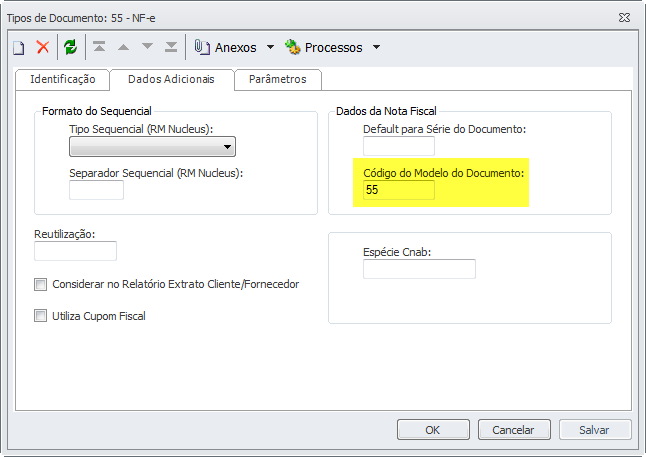646x457 pixels.
Task: Go to previous record arrow
Action: [x=123, y=47]
